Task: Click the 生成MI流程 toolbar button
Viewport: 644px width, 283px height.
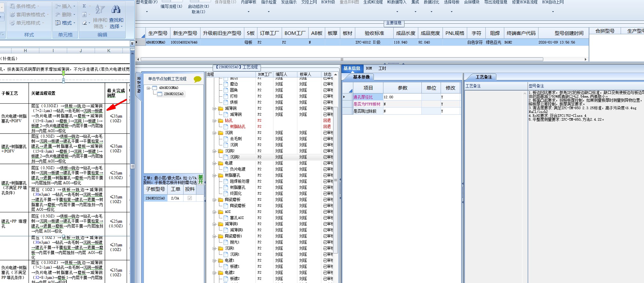Action: coord(373,2)
